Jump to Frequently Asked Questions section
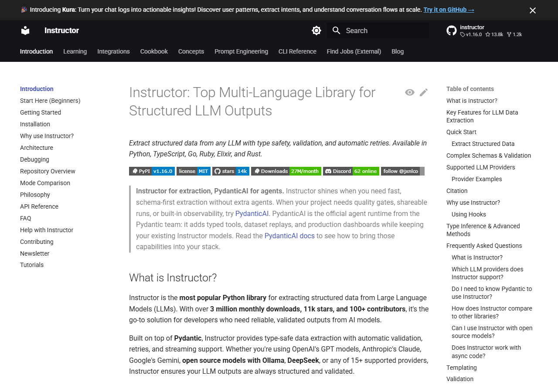Image resolution: width=558 pixels, height=392 pixels. pos(484,246)
